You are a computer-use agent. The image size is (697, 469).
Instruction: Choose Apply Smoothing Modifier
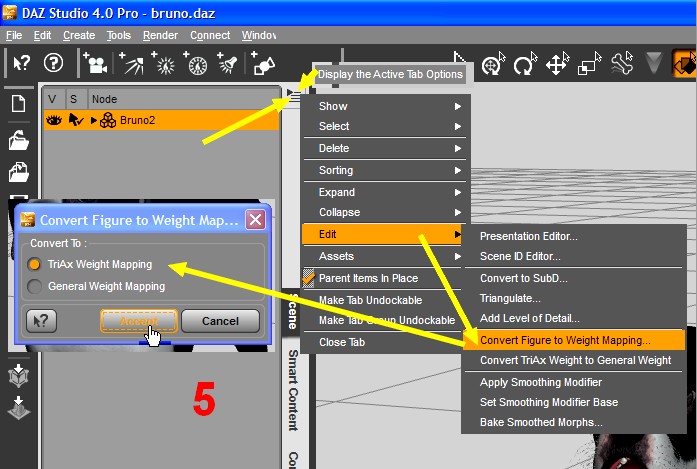pyautogui.click(x=573, y=382)
